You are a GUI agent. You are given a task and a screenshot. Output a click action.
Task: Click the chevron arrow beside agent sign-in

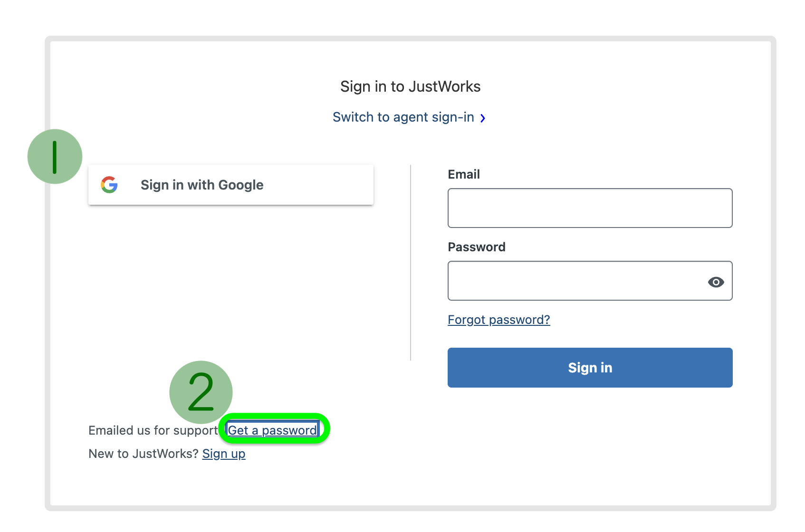pyautogui.click(x=482, y=118)
